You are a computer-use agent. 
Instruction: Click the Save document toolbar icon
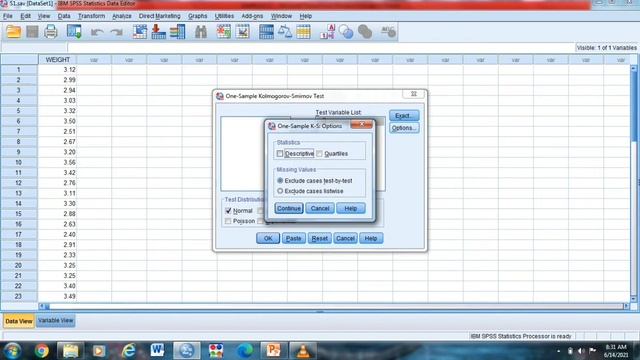(x=32, y=32)
